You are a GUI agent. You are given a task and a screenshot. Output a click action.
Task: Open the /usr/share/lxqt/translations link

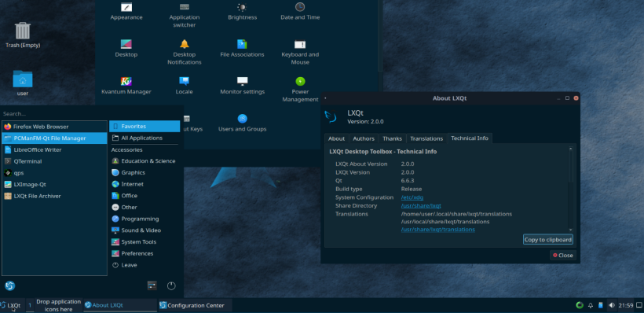click(x=437, y=230)
